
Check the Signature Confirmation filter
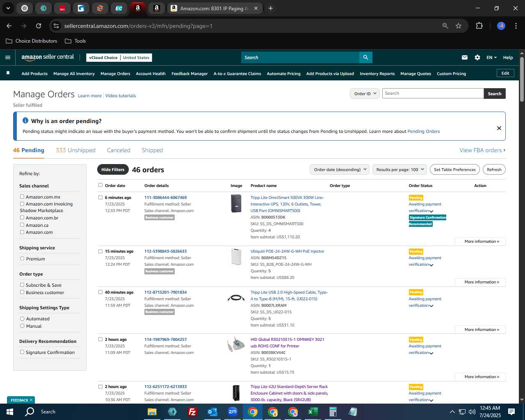coord(22,352)
